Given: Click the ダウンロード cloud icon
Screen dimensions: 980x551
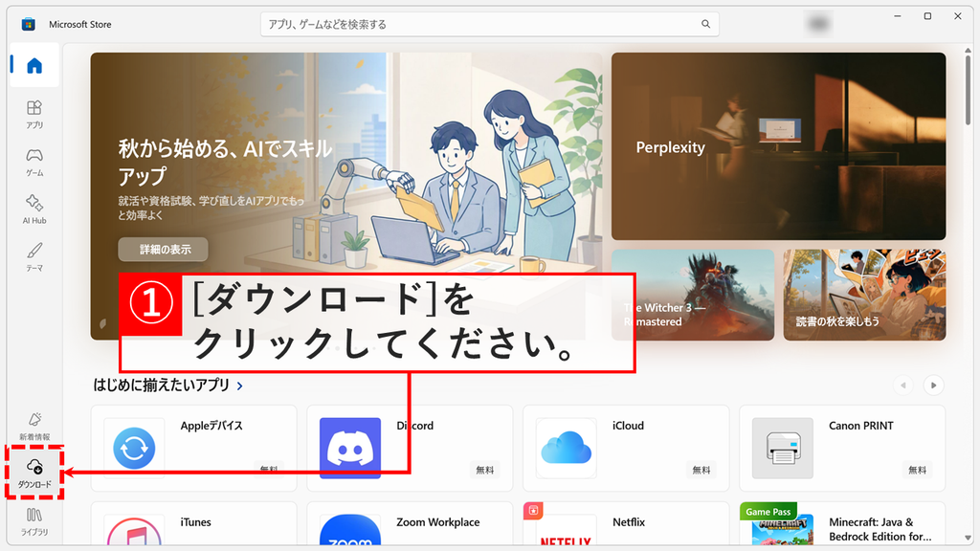Looking at the screenshot, I should [34, 466].
